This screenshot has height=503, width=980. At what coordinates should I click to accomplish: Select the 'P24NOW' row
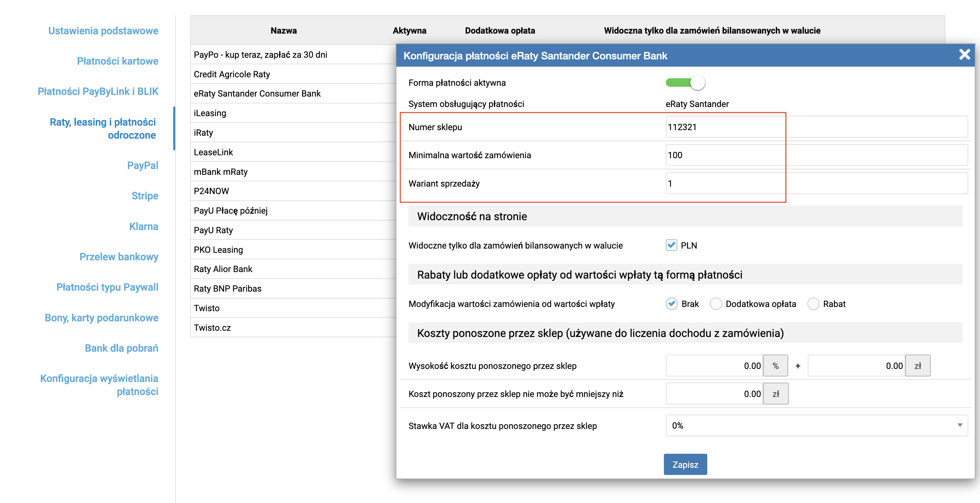pyautogui.click(x=293, y=191)
